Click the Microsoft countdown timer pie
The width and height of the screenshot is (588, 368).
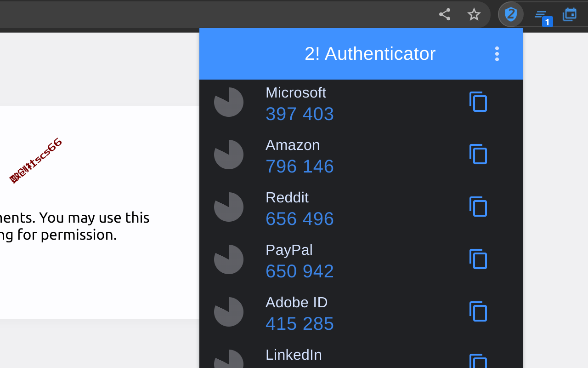click(229, 102)
